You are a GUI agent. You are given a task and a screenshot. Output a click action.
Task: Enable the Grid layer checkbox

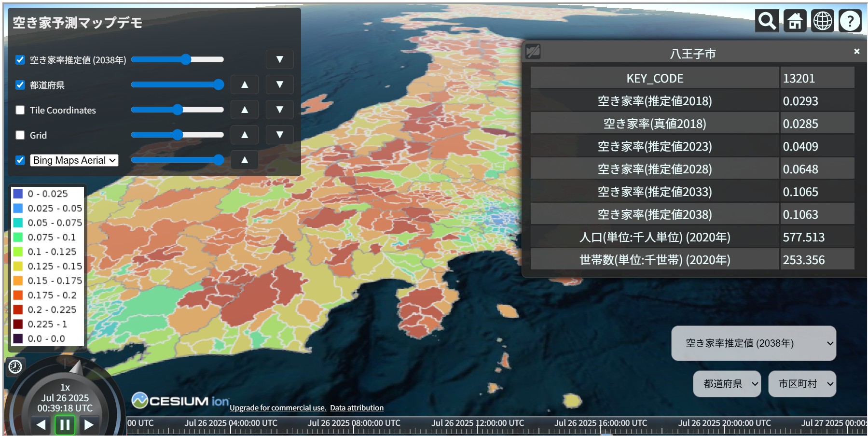(20, 135)
